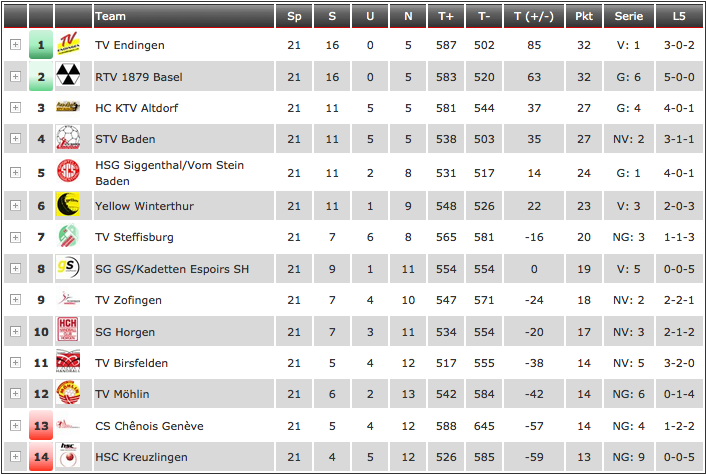Click the TV Endingen team logo

pos(68,44)
